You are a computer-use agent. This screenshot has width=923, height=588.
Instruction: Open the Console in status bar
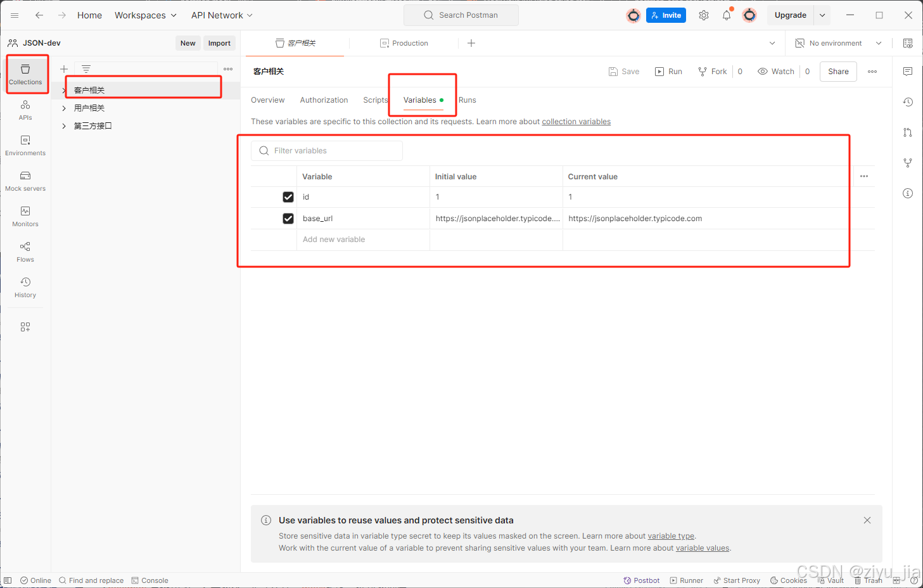pos(150,580)
